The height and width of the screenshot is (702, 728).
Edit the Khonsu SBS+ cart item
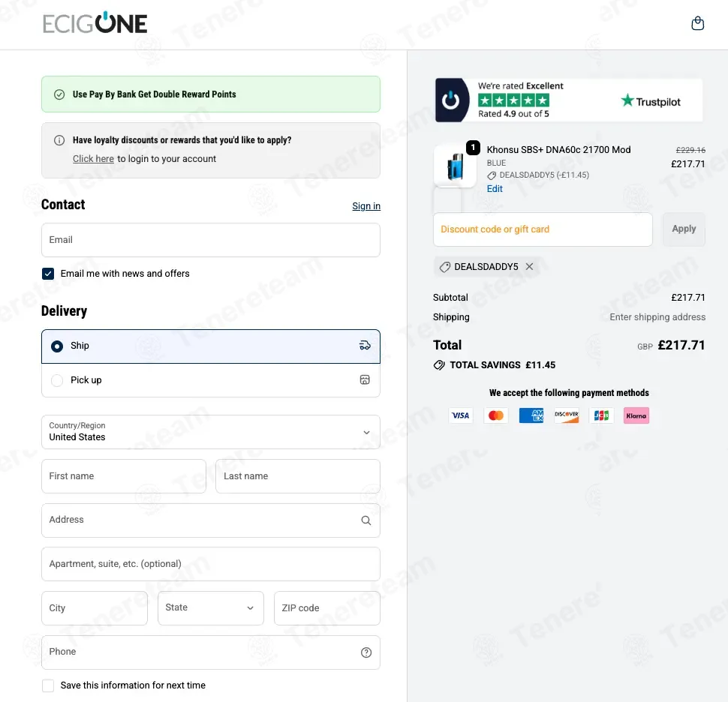point(495,189)
